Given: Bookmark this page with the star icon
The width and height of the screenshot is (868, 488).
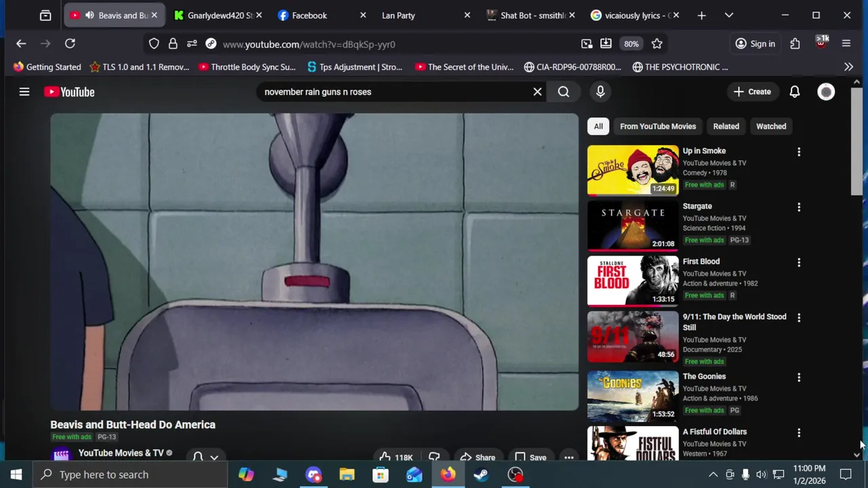Looking at the screenshot, I should 656,43.
